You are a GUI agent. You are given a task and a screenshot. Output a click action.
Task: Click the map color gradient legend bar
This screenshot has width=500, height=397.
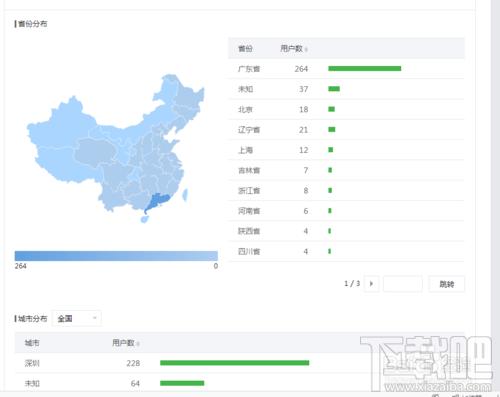(x=116, y=256)
